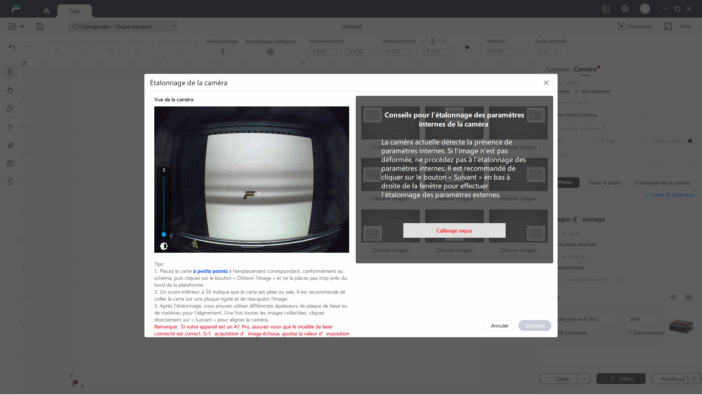Viewport: 702px width, 395px height.
Task: Open the settings gear in title bar
Action: [625, 9]
